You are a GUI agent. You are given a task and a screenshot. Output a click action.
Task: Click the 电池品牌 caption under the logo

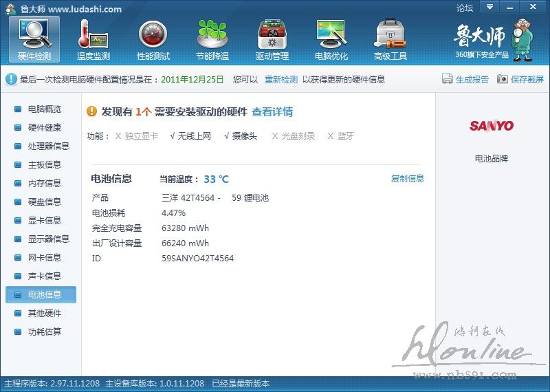click(x=492, y=159)
